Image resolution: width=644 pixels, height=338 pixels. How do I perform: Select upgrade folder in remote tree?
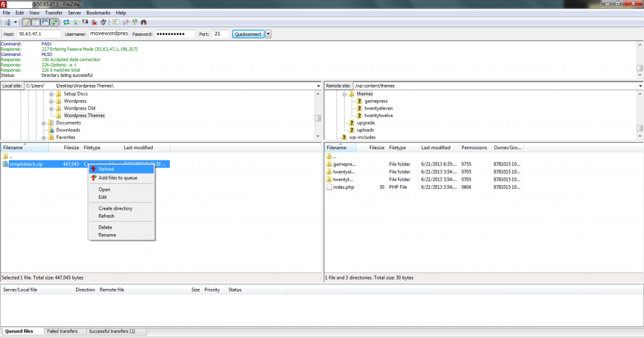[365, 123]
